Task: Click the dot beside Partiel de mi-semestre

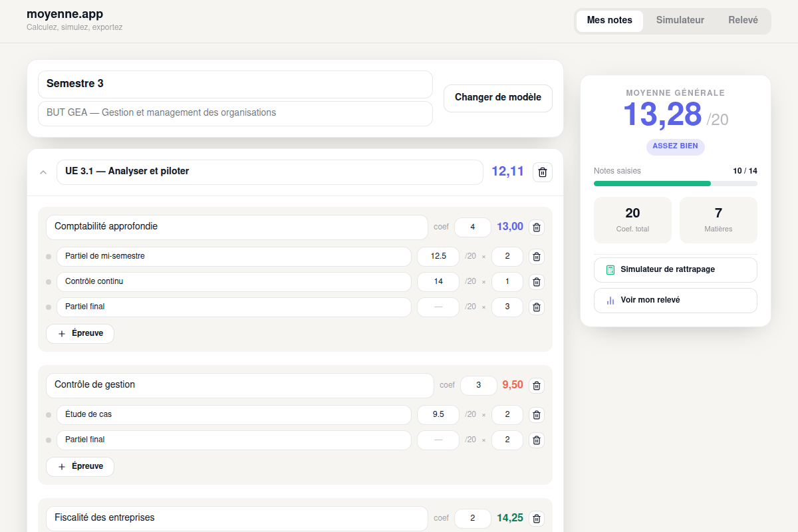Action: coord(49,257)
